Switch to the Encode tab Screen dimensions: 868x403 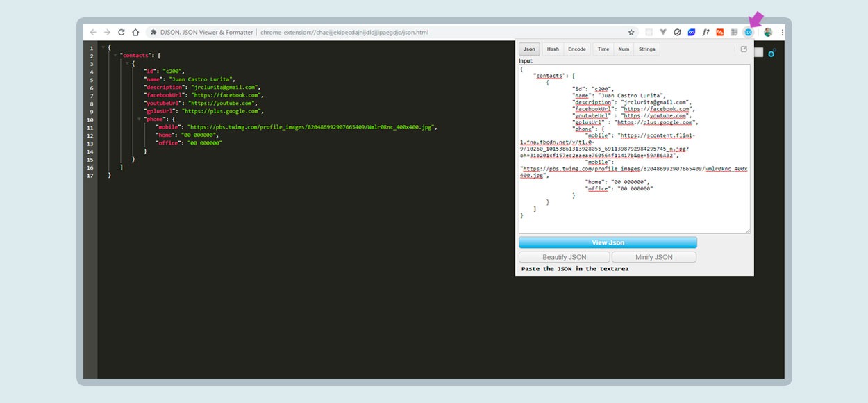577,49
